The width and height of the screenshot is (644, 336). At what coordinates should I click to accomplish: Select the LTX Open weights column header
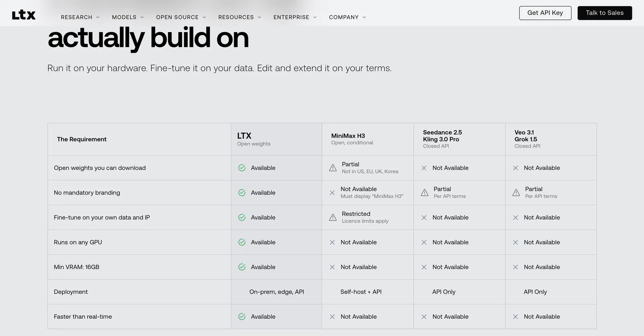[277, 139]
